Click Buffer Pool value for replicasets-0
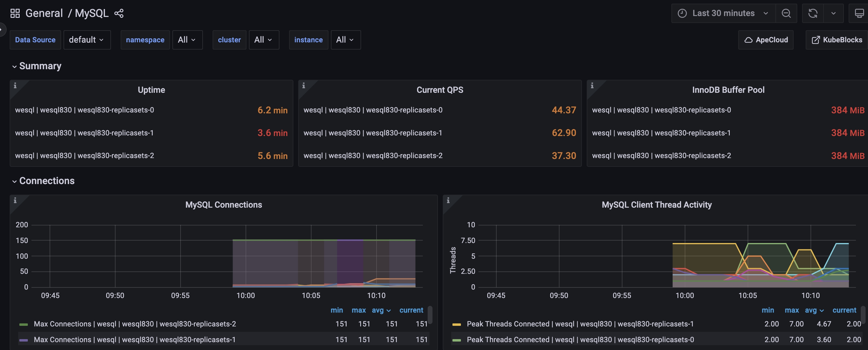The width and height of the screenshot is (868, 350). coord(847,110)
